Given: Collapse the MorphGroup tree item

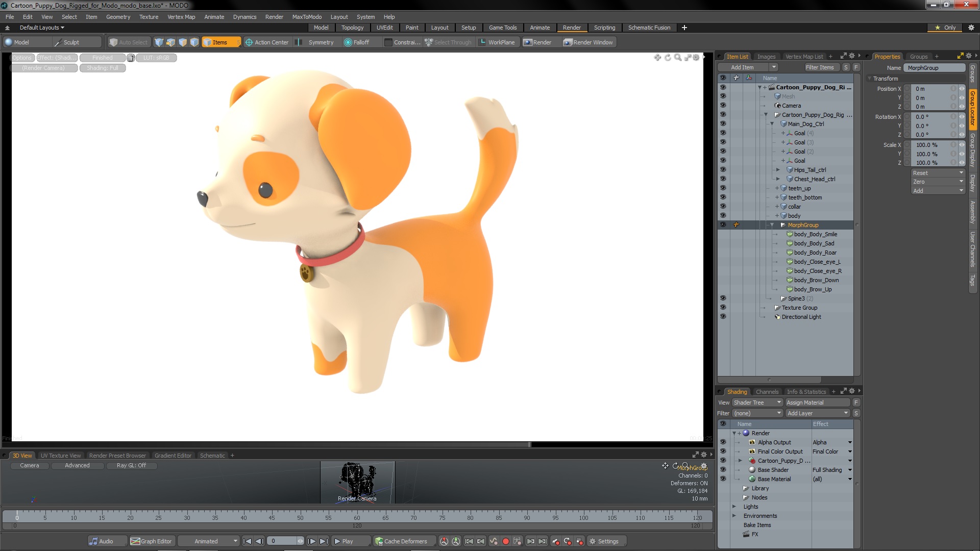Looking at the screenshot, I should (x=772, y=225).
